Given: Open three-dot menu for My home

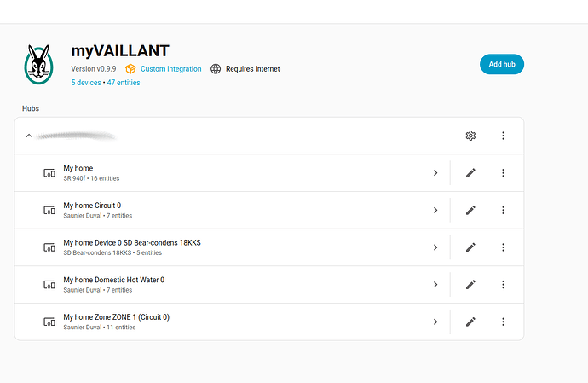Looking at the screenshot, I should pos(504,173).
